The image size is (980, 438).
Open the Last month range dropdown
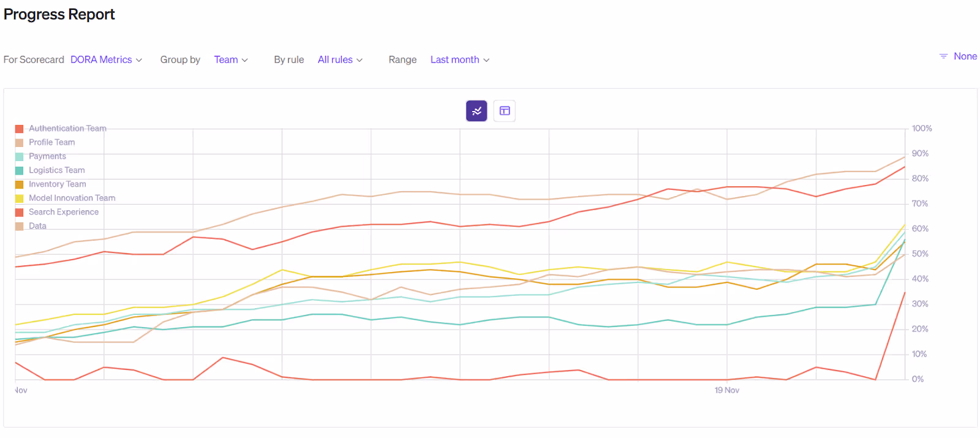pos(460,59)
